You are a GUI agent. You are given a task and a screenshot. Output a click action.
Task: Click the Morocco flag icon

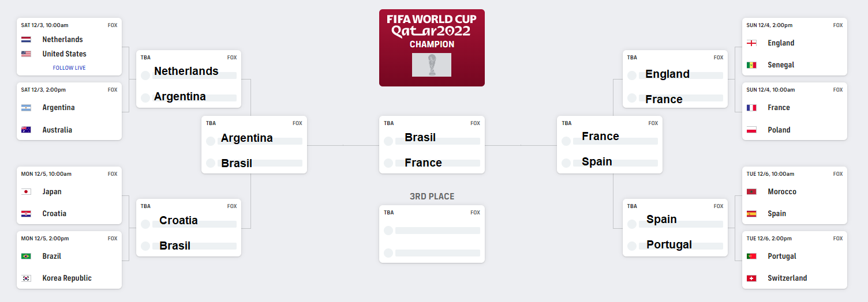(751, 192)
